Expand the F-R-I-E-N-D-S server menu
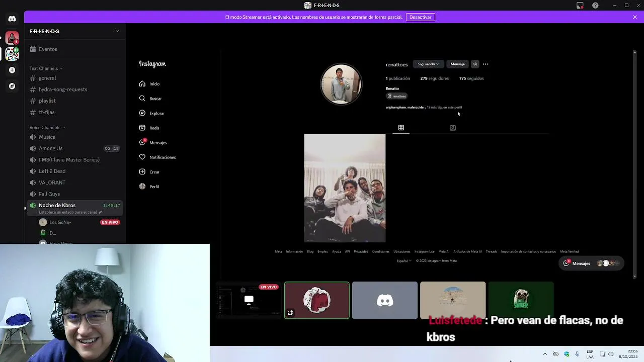This screenshot has width=644, height=362. coord(74,31)
